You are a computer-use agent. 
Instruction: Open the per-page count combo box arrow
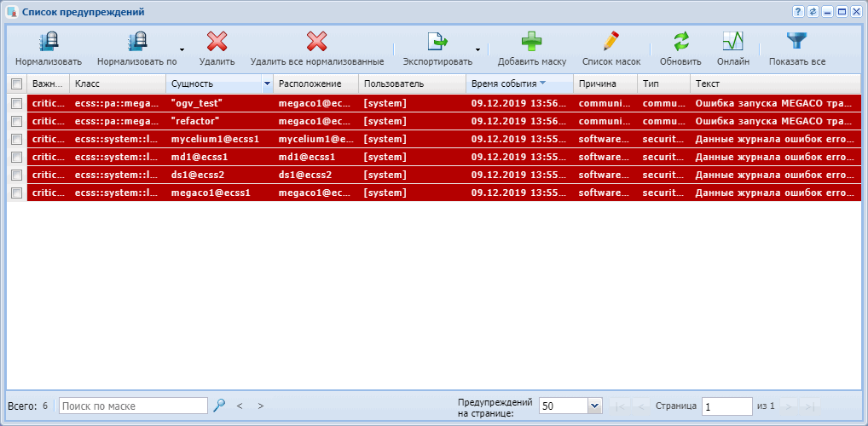pyautogui.click(x=595, y=406)
